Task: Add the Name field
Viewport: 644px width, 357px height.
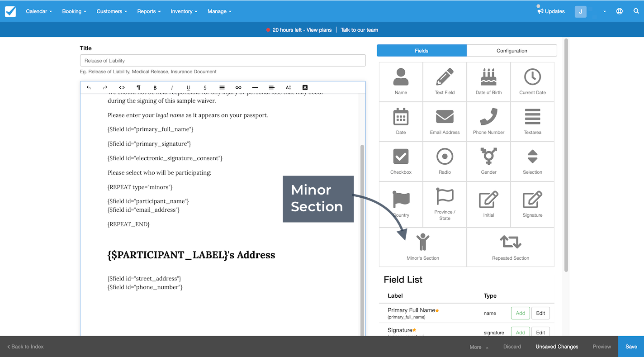Action: click(x=401, y=82)
